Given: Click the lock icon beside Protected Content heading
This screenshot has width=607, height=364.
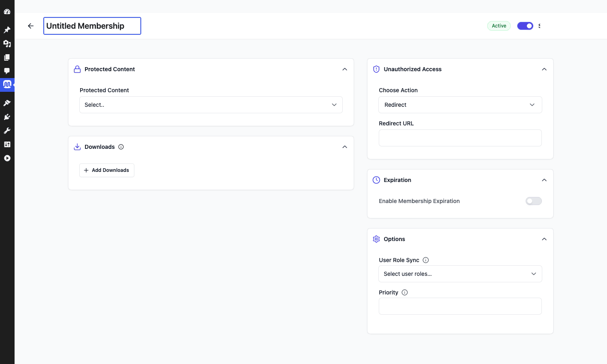Looking at the screenshot, I should (77, 69).
